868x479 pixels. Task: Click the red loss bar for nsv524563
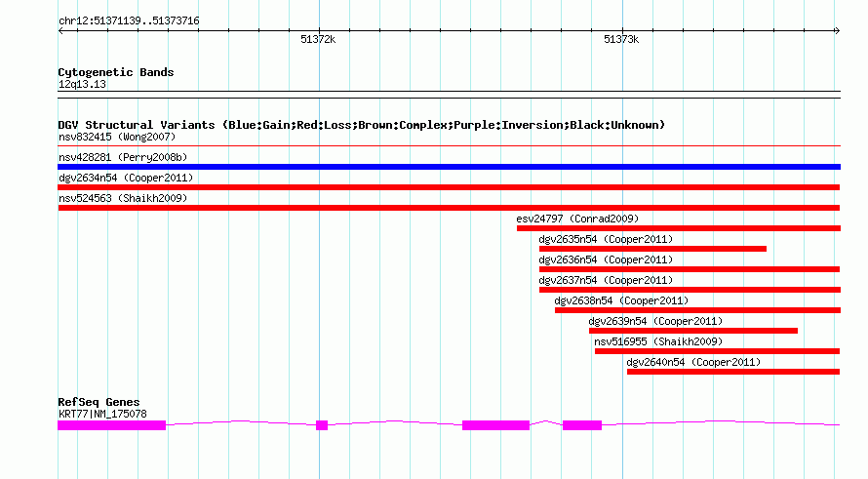449,208
